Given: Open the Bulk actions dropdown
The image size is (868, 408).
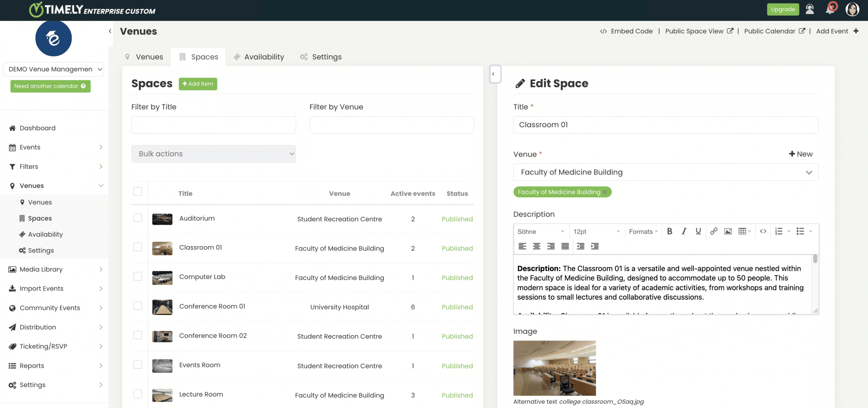Looking at the screenshot, I should [x=214, y=154].
